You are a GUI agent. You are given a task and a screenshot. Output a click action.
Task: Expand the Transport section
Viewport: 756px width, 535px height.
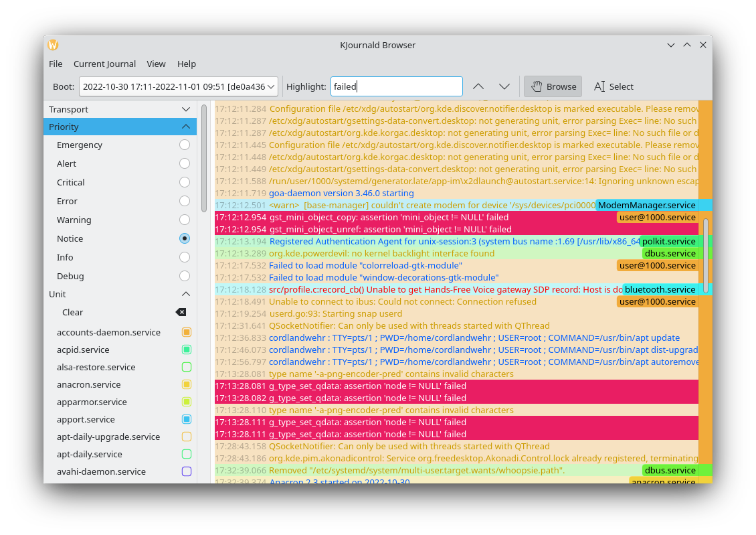[x=186, y=109]
